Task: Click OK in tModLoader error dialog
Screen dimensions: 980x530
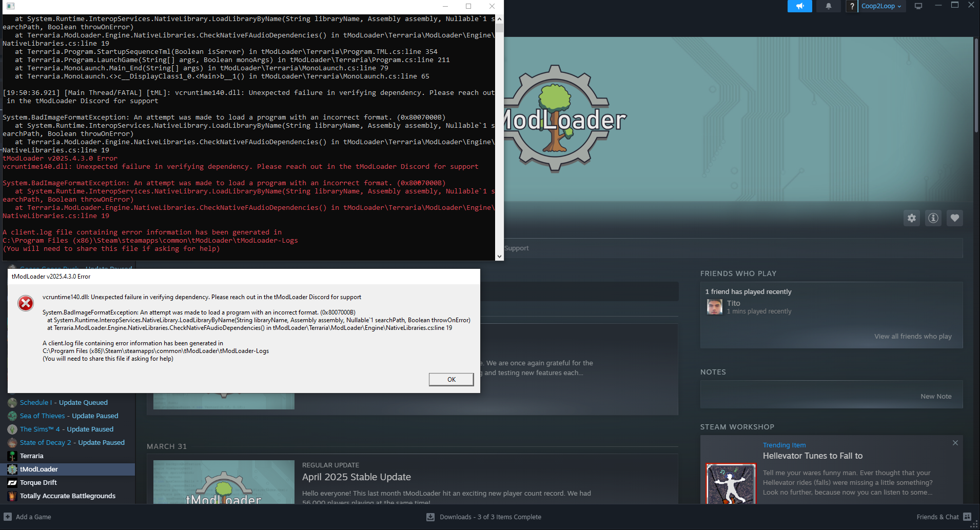Action: (x=451, y=380)
